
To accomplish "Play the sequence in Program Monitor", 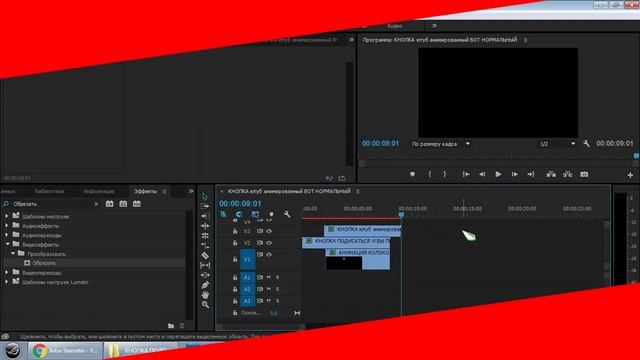I will pyautogui.click(x=498, y=174).
